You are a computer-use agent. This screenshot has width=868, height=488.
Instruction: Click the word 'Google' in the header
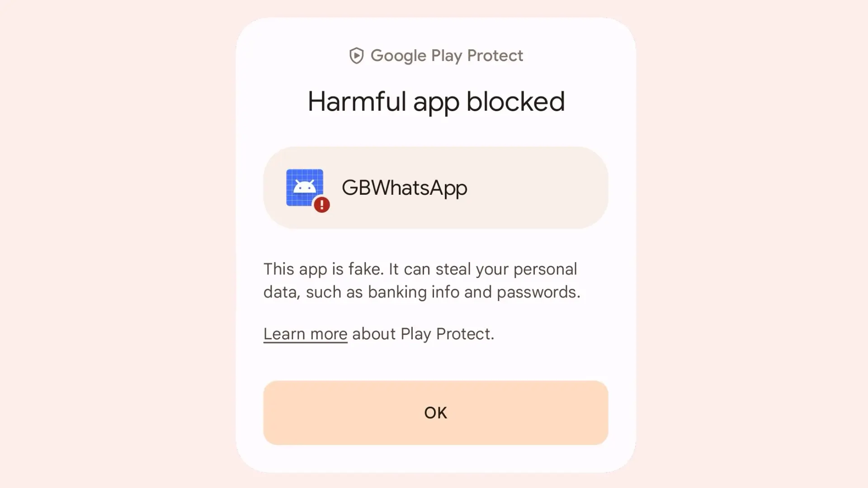398,56
